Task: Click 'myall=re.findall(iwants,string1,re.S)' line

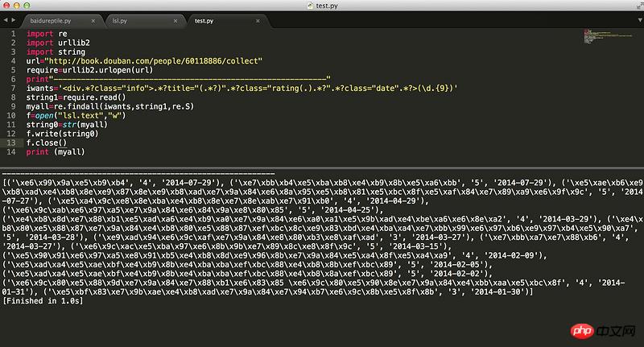Action: 110,106
